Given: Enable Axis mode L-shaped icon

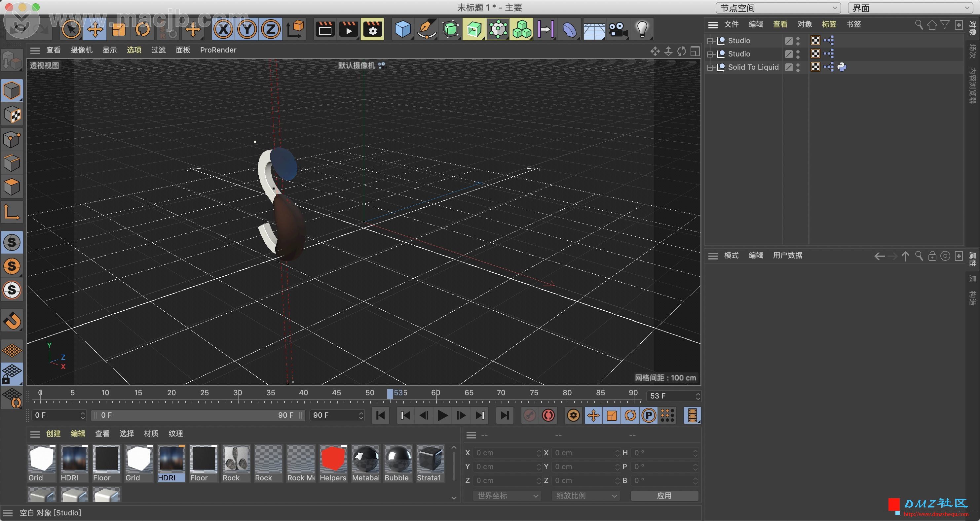Looking at the screenshot, I should (12, 212).
